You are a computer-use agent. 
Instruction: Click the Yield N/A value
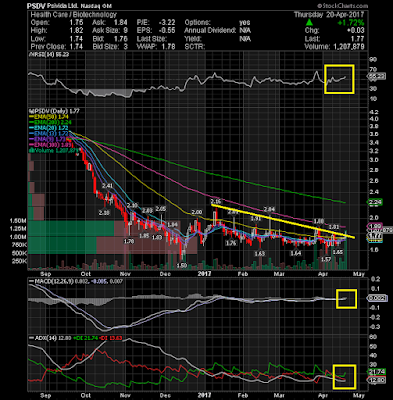click(245, 39)
